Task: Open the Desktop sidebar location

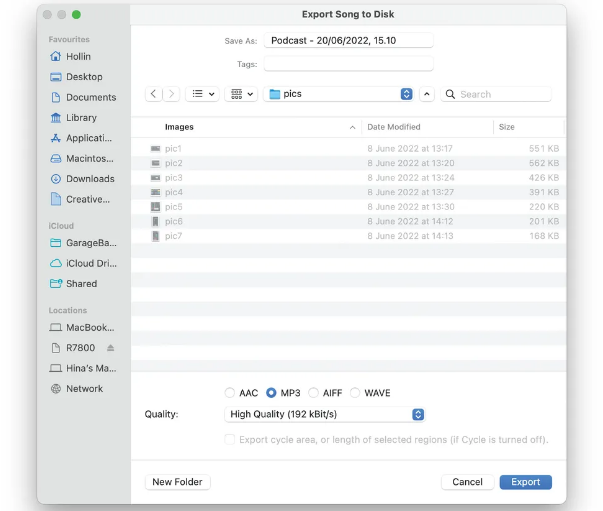Action: [84, 77]
